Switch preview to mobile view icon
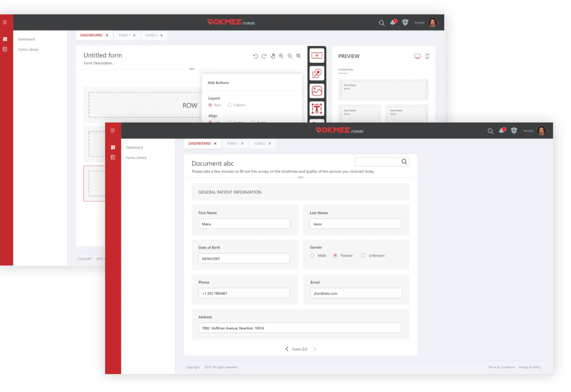Image resolution: width=571 pixels, height=392 pixels. (x=427, y=56)
